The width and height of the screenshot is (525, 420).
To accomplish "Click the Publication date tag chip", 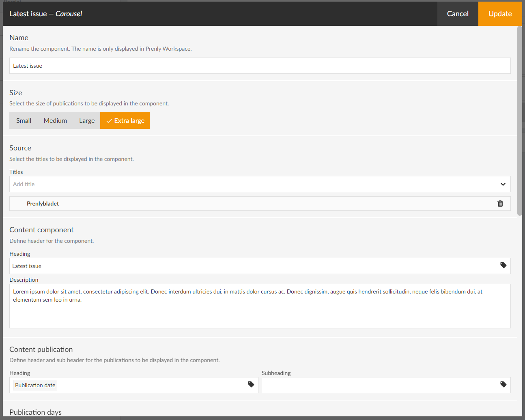I will [x=35, y=385].
